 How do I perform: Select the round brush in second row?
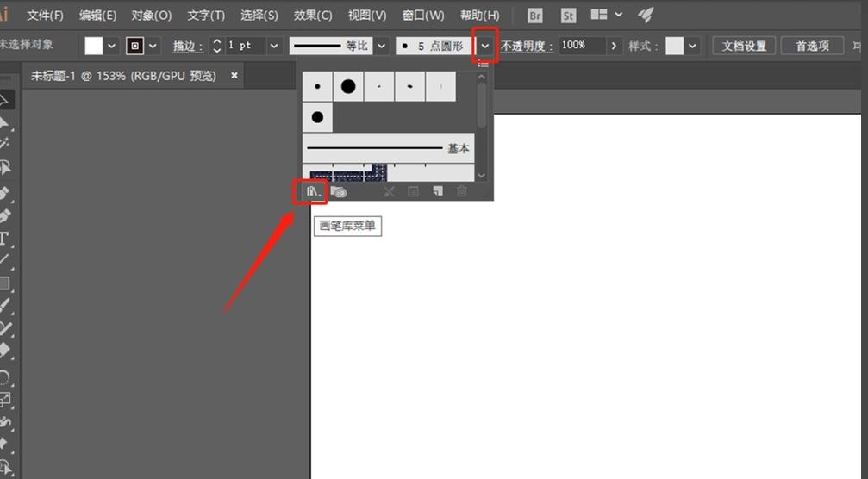coord(317,117)
